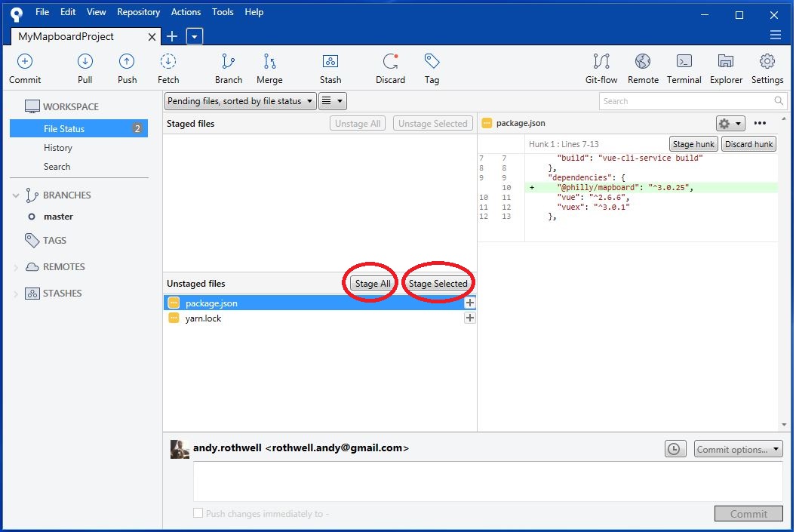Click the diff pane scrollbar down arrow

[784, 424]
